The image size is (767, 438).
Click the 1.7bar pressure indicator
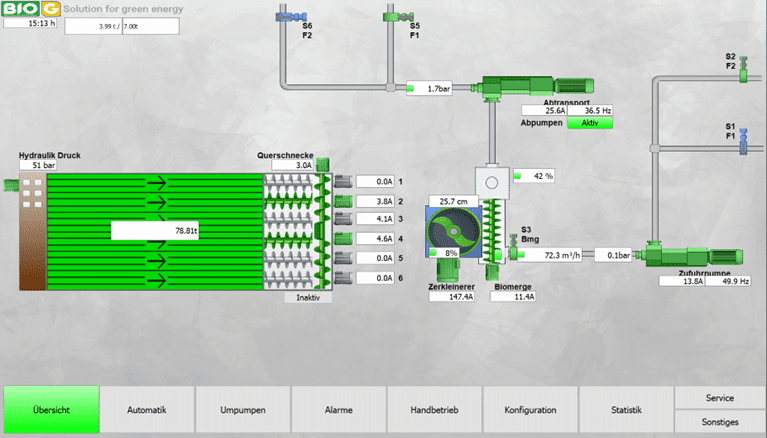pyautogui.click(x=429, y=89)
